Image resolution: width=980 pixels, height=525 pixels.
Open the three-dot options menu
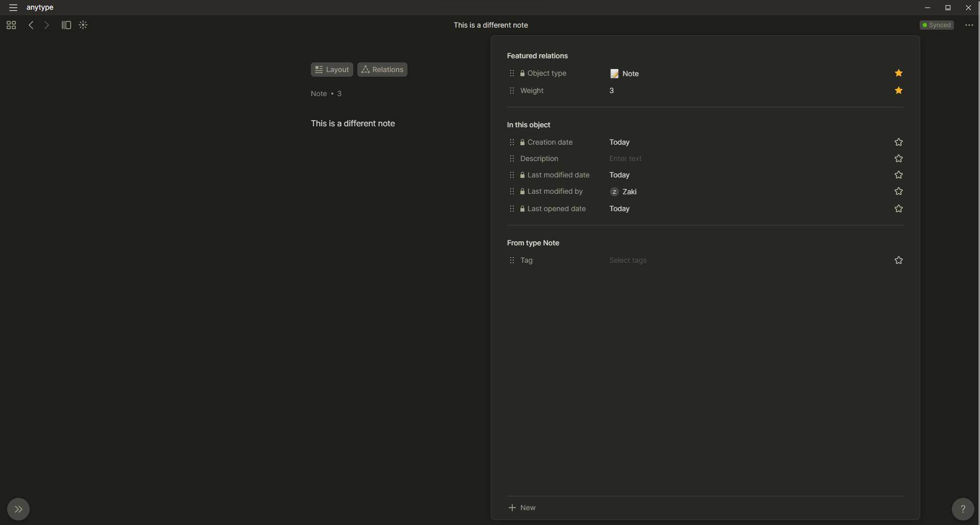[969, 25]
